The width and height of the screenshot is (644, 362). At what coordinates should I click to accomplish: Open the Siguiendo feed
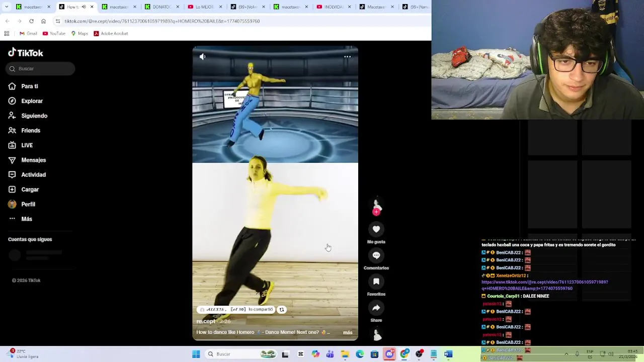[28, 116]
